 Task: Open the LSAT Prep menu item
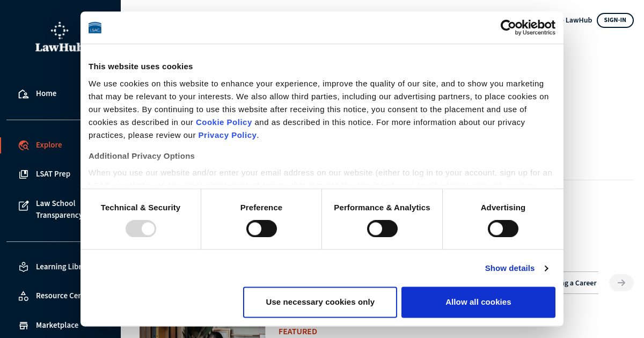[x=53, y=174]
